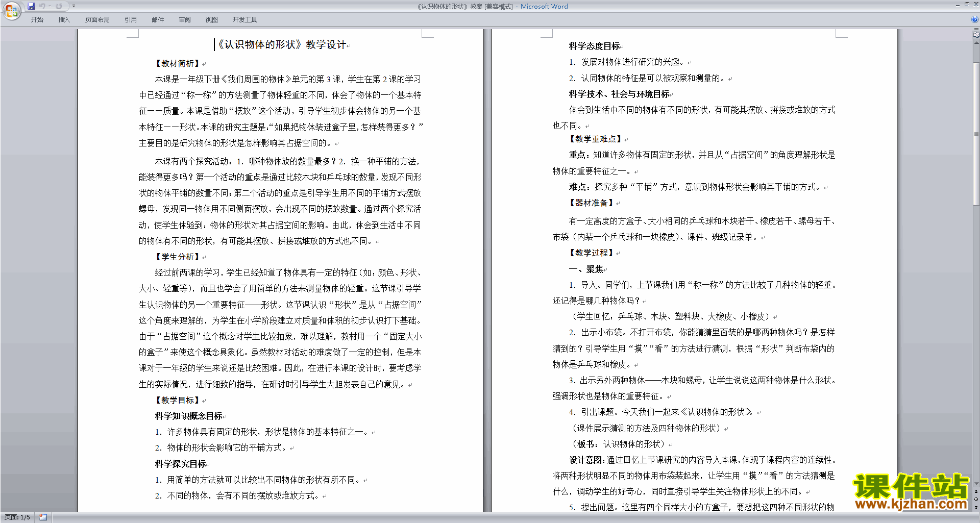Click the section heading 一、聚焦
The width and height of the screenshot is (980, 523).
click(586, 269)
